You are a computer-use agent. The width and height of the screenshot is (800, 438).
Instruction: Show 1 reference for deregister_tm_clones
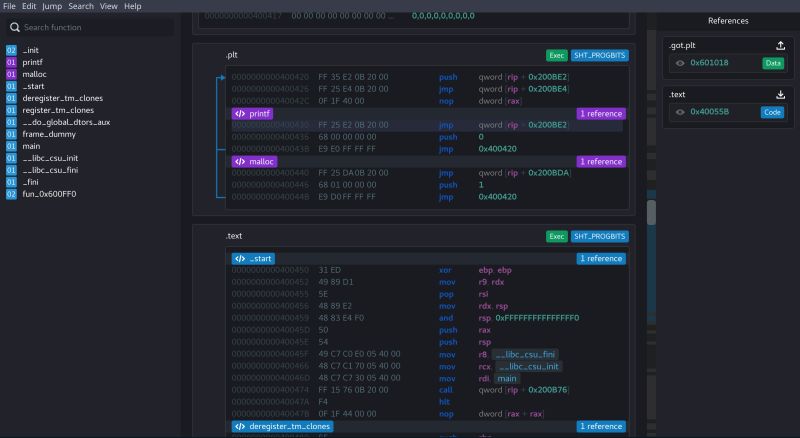601,426
